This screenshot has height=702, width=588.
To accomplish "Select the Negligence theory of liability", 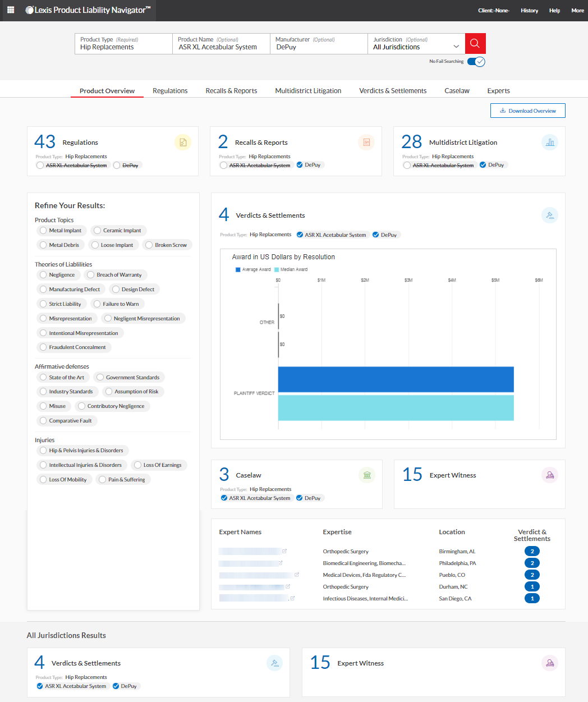I will [58, 275].
